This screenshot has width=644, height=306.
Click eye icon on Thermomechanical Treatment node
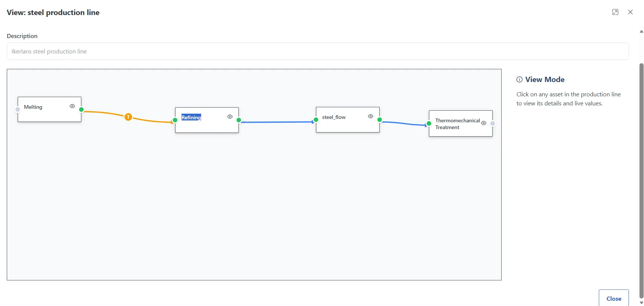484,123
